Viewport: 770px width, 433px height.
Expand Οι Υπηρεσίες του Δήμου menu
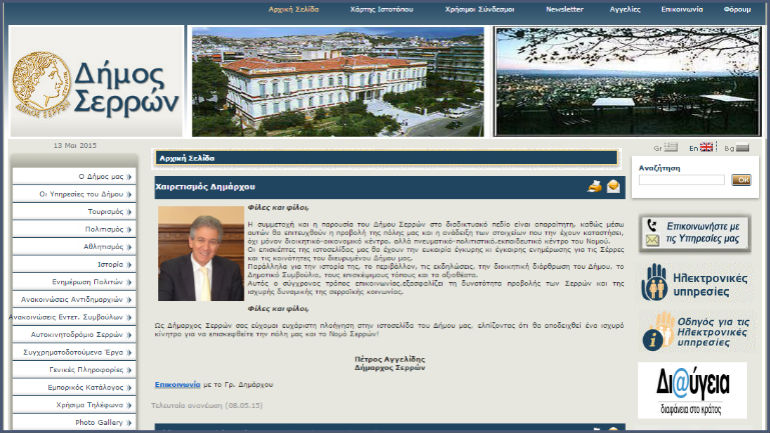click(74, 194)
